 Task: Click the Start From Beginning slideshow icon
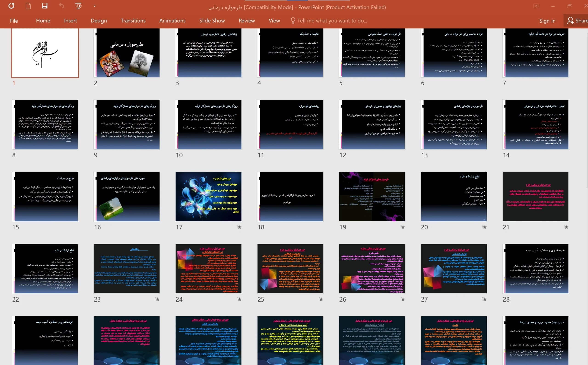click(x=78, y=6)
